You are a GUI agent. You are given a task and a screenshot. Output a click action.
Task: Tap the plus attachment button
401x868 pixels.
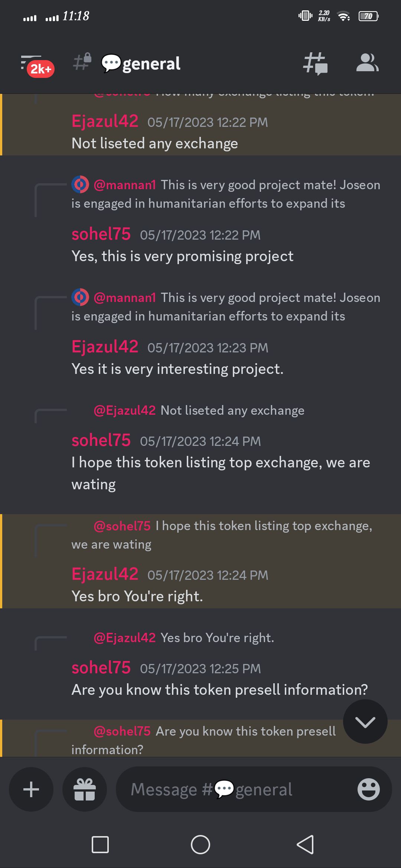(31, 789)
